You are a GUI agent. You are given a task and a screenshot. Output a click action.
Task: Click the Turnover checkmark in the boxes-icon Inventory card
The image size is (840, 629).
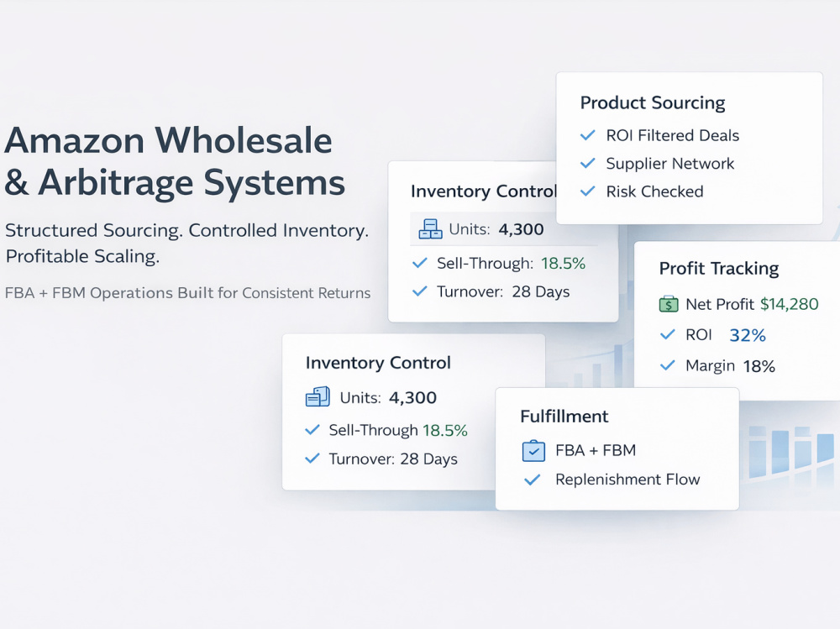[419, 291]
